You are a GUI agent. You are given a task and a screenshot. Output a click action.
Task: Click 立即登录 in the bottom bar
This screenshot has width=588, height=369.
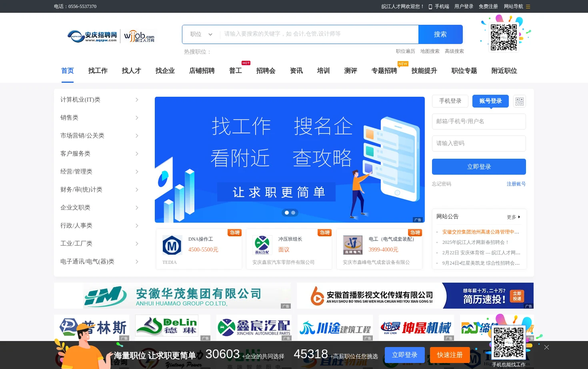pyautogui.click(x=405, y=355)
